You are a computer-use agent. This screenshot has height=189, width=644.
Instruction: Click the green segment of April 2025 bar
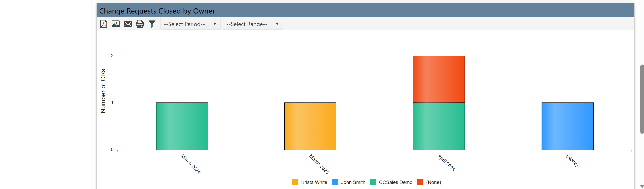pos(439,126)
